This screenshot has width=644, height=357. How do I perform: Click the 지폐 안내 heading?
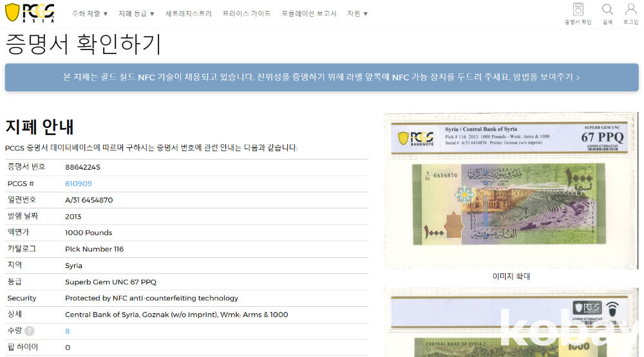39,127
